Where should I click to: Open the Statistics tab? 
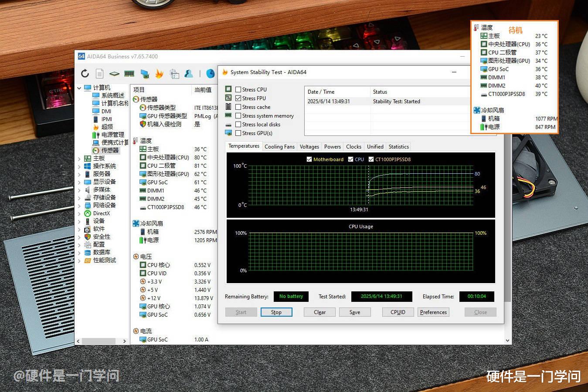pos(398,147)
